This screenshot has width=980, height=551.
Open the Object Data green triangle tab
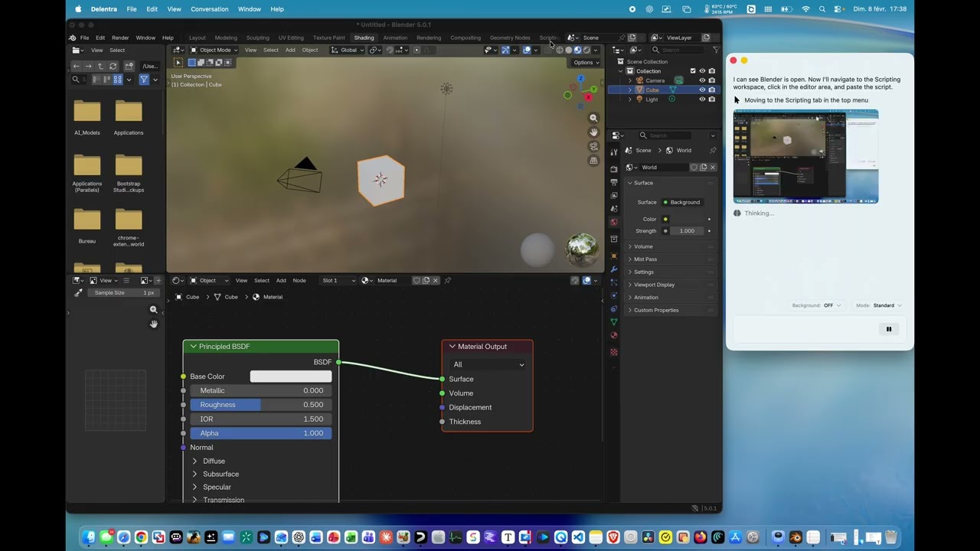[x=614, y=322]
